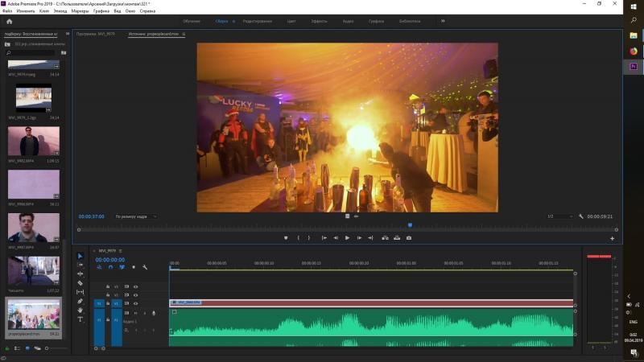The width and height of the screenshot is (644, 362).
Task: Open the zoom level dropdown by size
Action: 135,216
